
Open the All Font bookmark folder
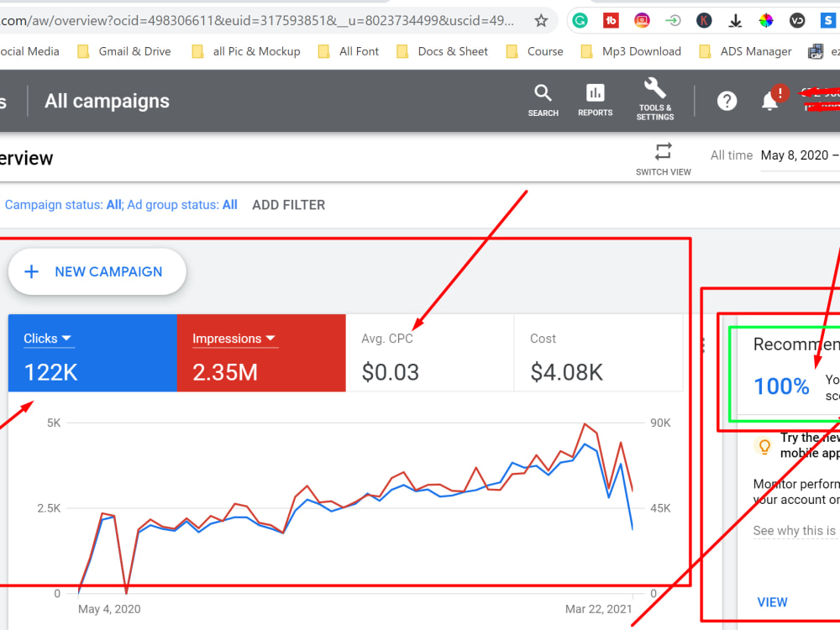point(349,51)
